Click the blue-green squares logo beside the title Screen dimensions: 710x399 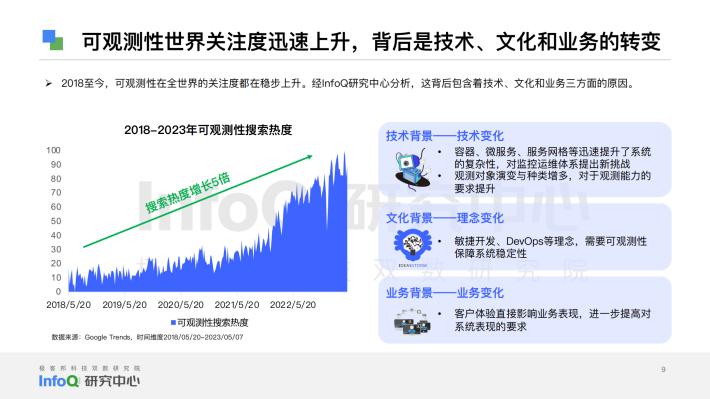(53, 40)
